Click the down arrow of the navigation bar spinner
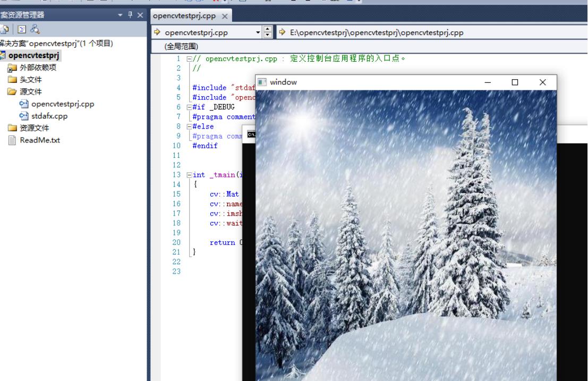 pyautogui.click(x=267, y=35)
